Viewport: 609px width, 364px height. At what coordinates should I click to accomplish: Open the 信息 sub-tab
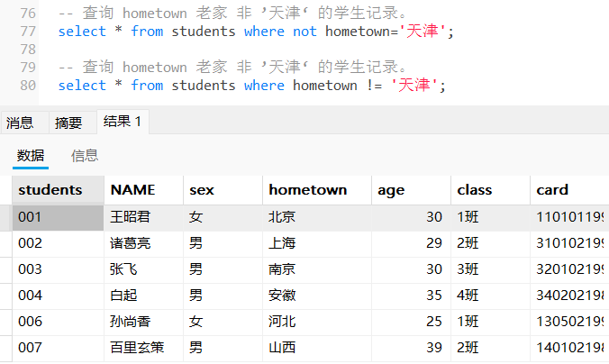[x=85, y=156]
